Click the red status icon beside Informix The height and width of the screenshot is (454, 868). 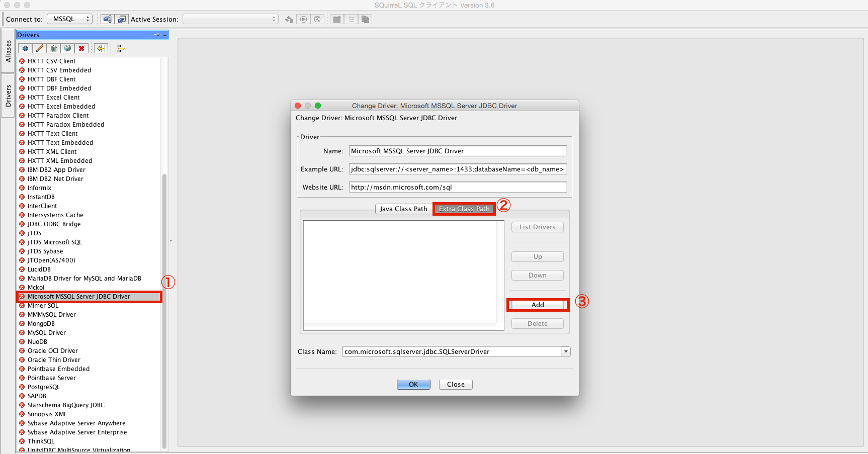[22, 188]
